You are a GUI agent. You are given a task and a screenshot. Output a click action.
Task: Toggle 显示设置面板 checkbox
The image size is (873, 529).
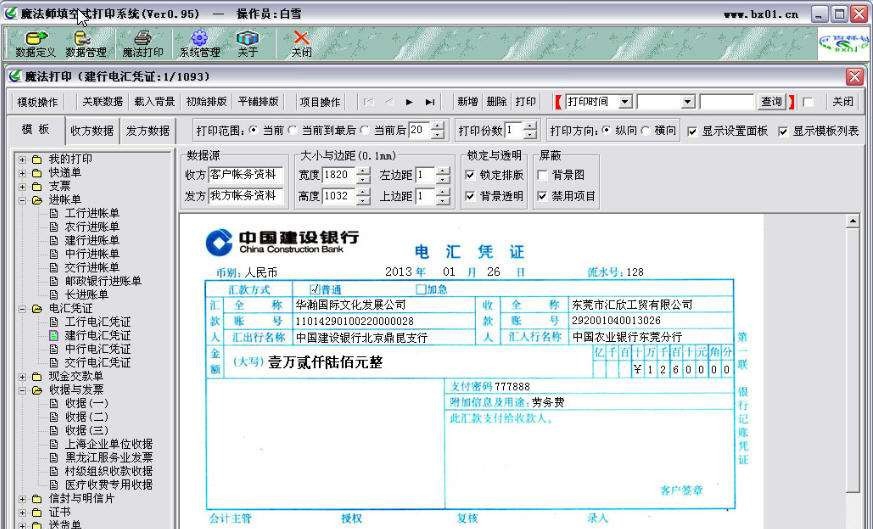point(692,131)
